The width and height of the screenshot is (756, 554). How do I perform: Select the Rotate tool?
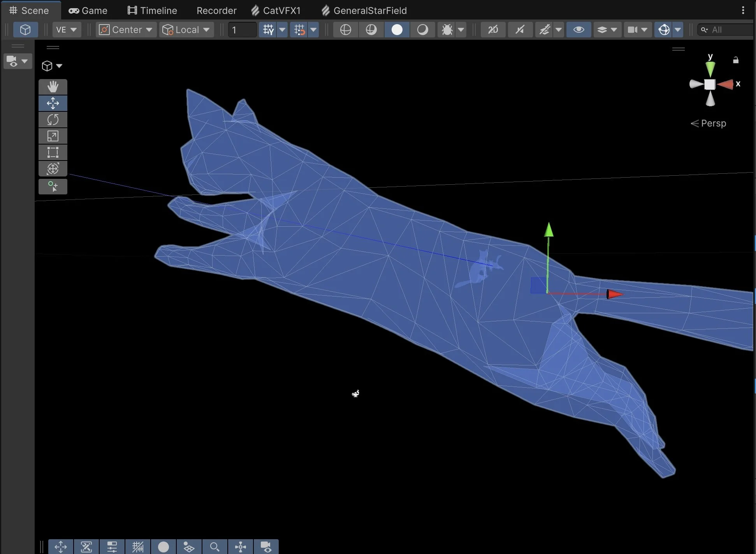coord(53,119)
